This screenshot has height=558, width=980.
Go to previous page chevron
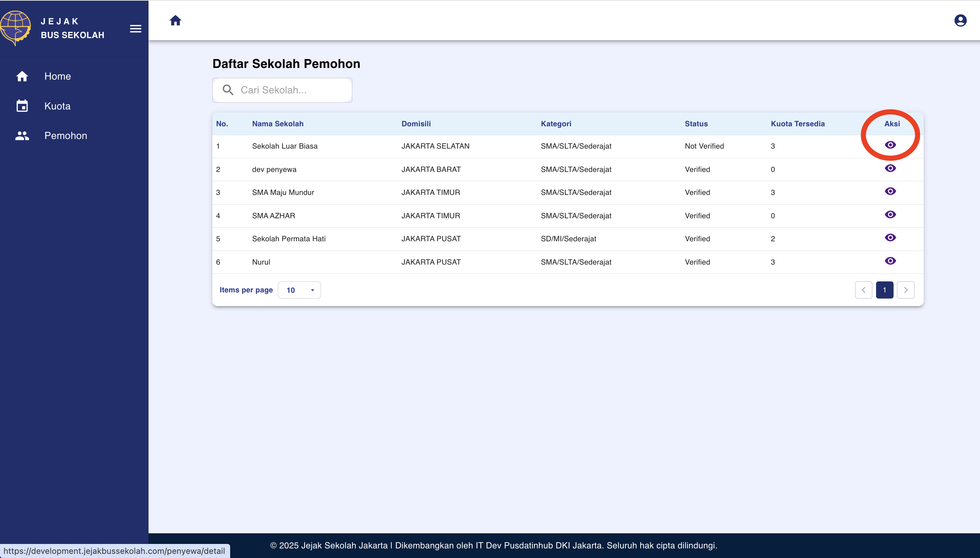click(x=863, y=290)
